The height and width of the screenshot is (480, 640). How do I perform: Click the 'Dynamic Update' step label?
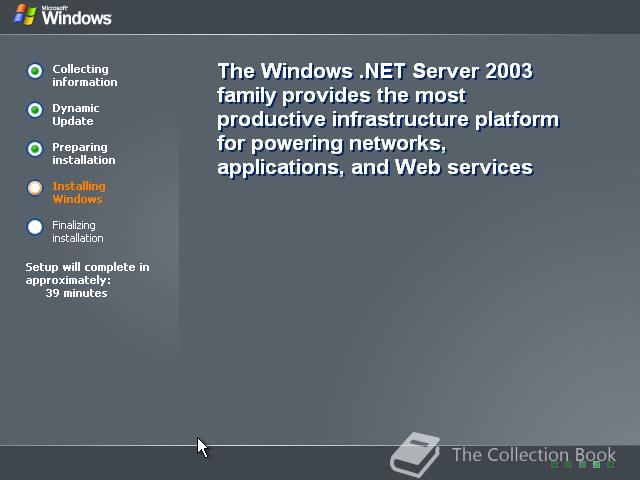[x=76, y=115]
